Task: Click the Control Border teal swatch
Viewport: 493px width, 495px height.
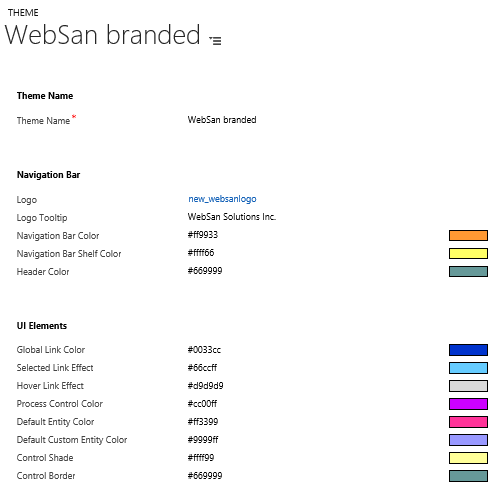Action: point(468,476)
